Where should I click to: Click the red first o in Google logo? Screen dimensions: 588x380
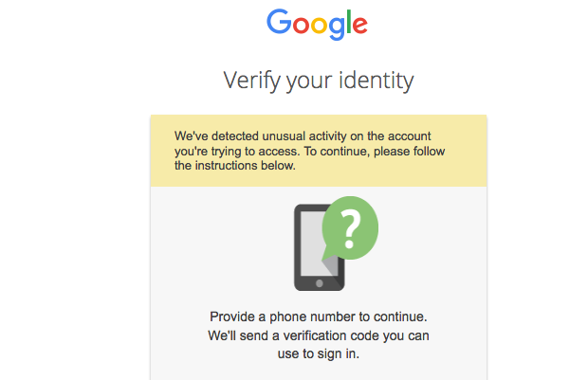pos(303,26)
